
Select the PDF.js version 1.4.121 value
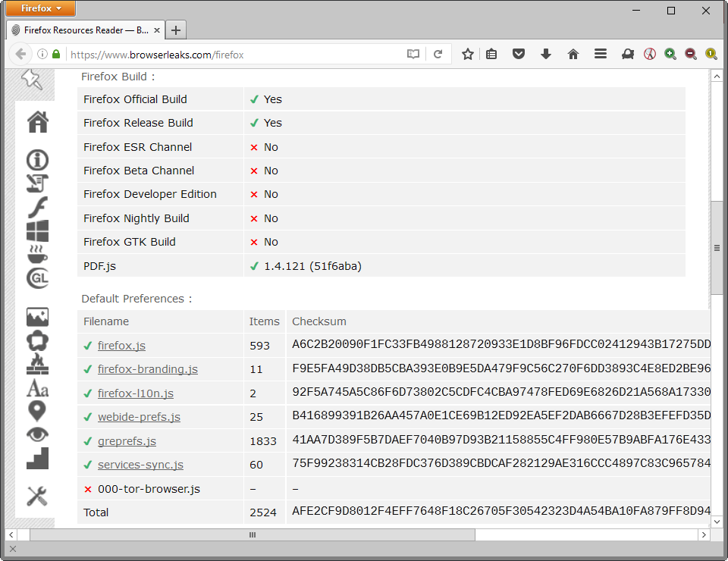(312, 266)
